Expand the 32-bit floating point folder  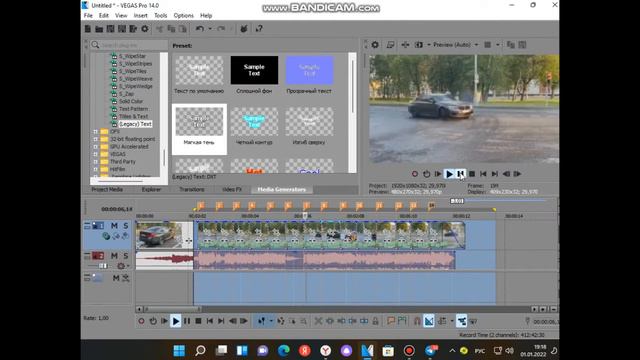pos(96,139)
